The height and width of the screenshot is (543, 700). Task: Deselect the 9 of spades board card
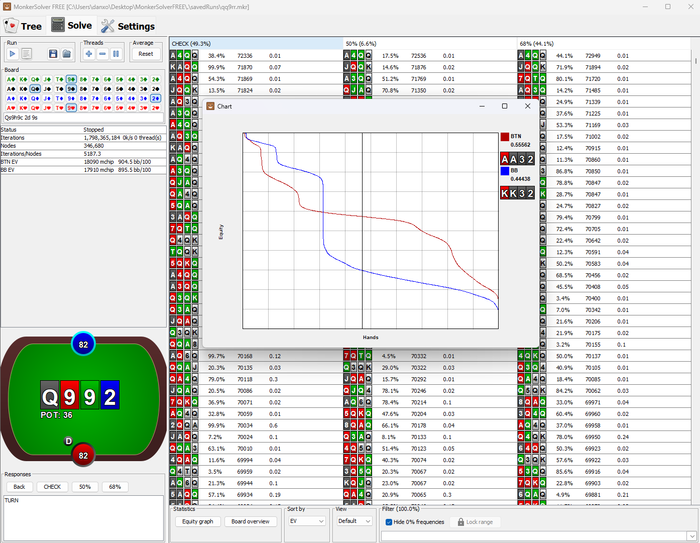tap(71, 88)
